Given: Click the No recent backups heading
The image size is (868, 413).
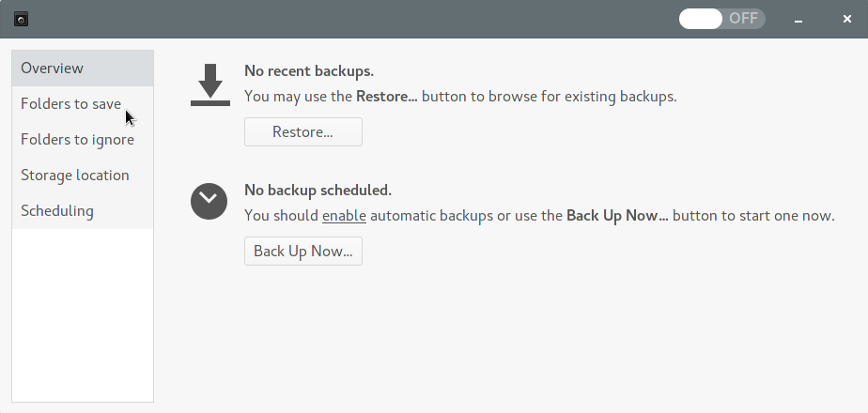Looking at the screenshot, I should coord(309,71).
